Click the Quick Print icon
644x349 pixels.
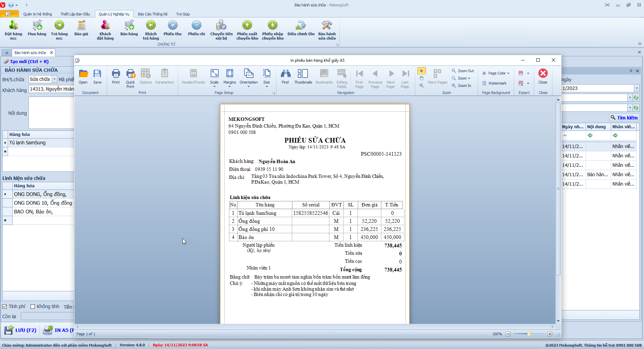point(130,77)
